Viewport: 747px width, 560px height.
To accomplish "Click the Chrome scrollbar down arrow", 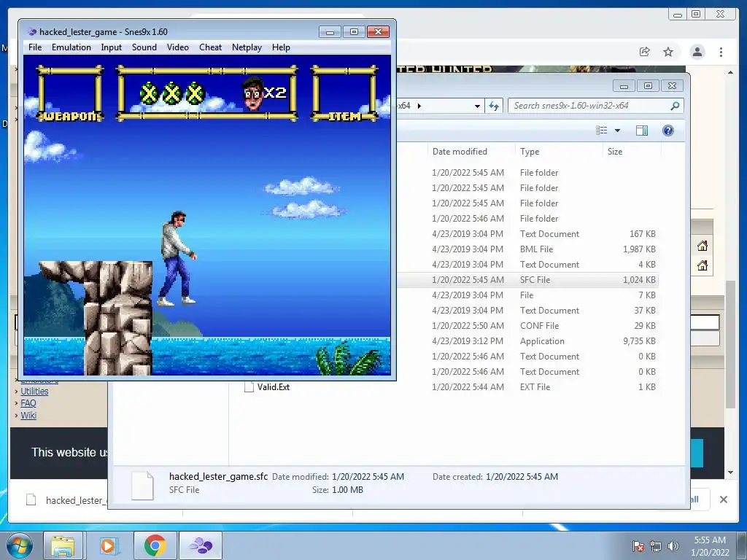I will 730,472.
